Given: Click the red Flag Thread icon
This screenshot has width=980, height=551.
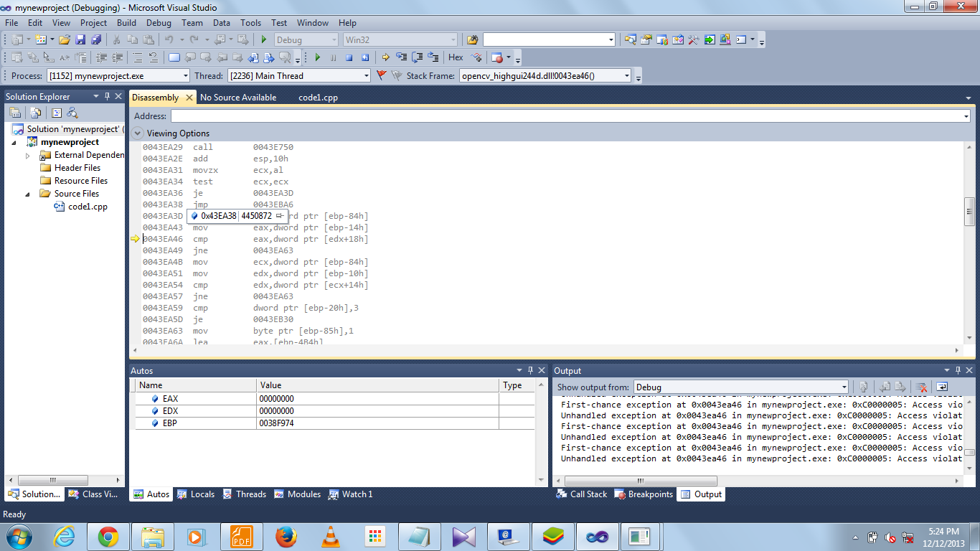Looking at the screenshot, I should pyautogui.click(x=382, y=75).
